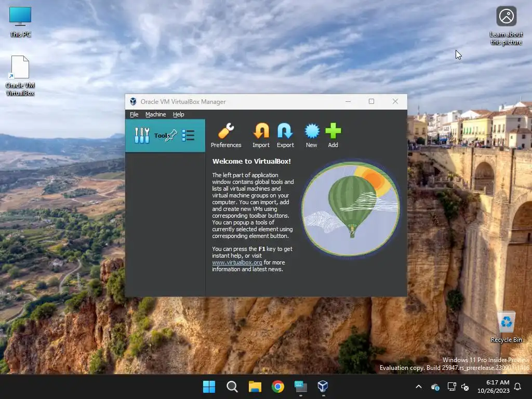This screenshot has height=399, width=532.
Task: Maximize the VirtualBox Manager window
Action: click(371, 101)
